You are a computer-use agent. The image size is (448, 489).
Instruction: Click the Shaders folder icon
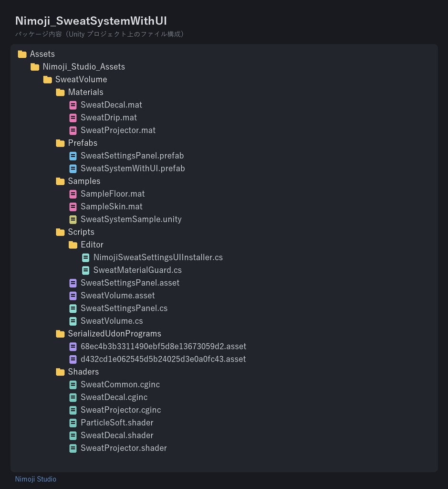point(60,372)
